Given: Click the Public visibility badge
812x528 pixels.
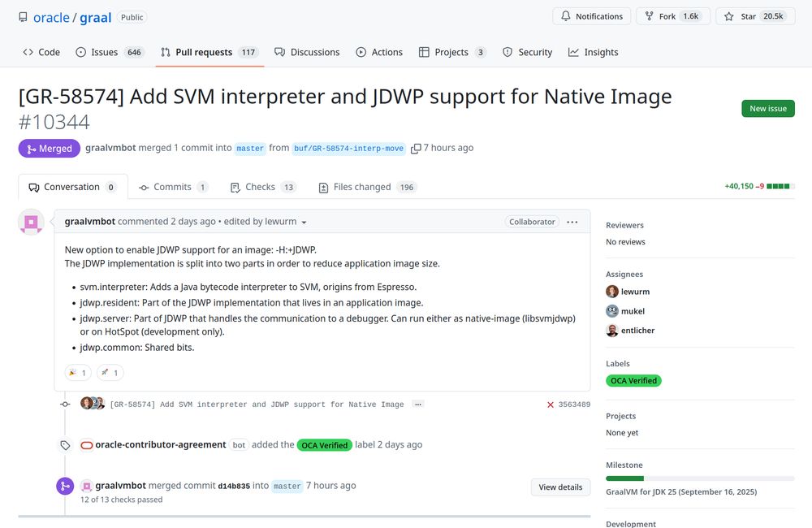Looking at the screenshot, I should (132, 17).
